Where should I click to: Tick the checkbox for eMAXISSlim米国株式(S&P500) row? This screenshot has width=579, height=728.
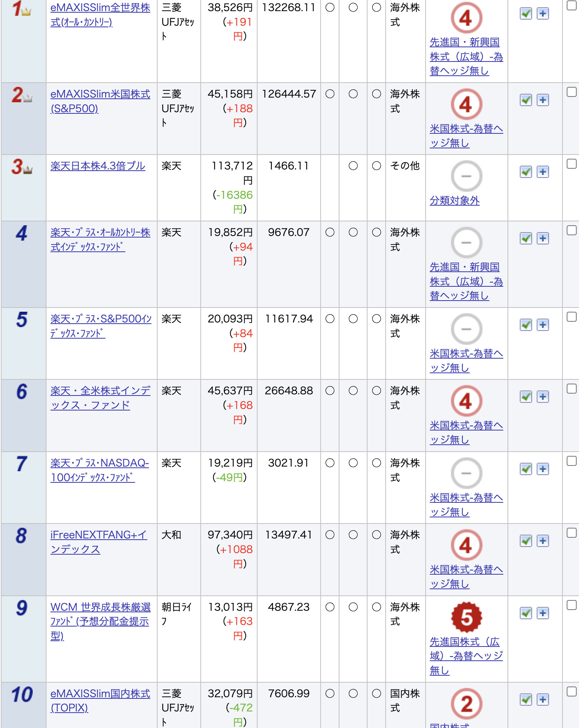pos(572,92)
